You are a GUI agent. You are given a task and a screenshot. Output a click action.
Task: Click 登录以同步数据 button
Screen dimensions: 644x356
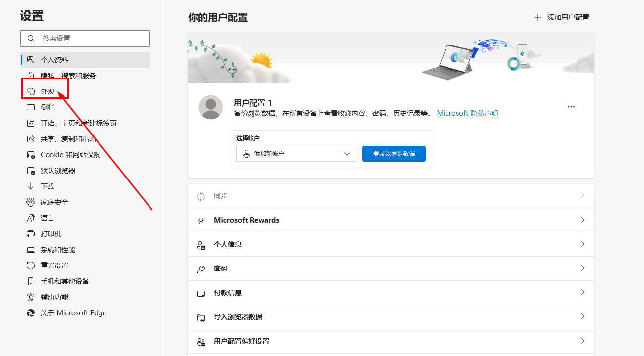[394, 154]
